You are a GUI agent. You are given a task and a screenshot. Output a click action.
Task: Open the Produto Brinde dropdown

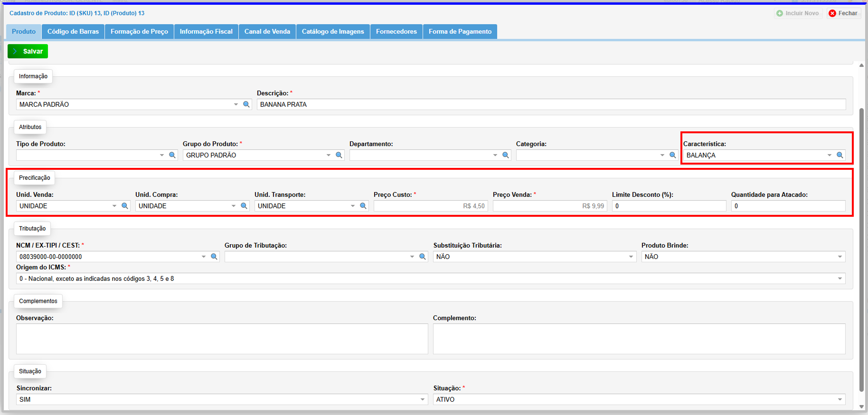pos(840,257)
